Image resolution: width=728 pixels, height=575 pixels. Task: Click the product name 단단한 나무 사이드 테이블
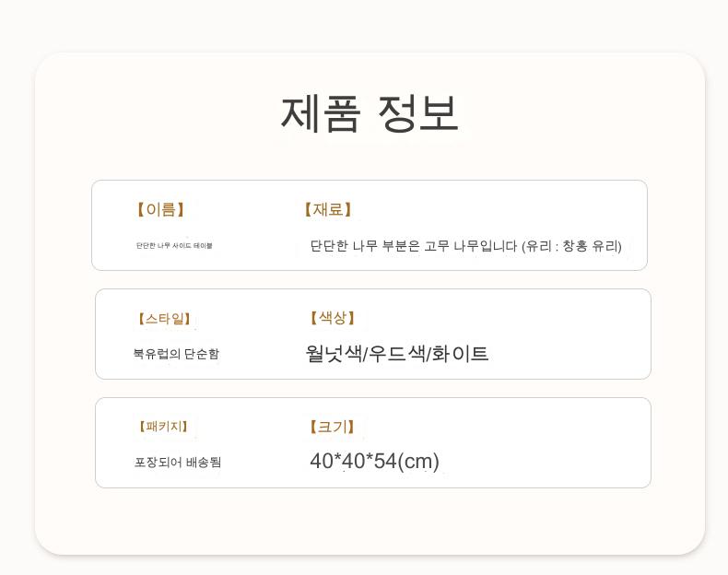pyautogui.click(x=174, y=246)
